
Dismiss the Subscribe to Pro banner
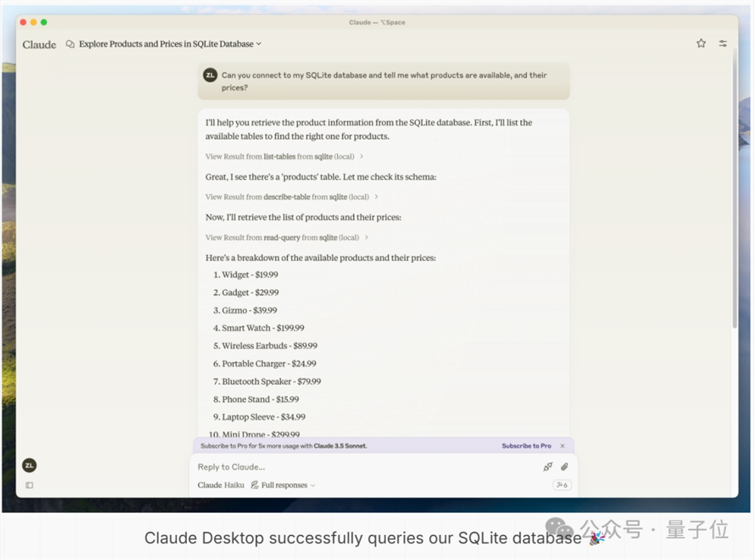[562, 446]
